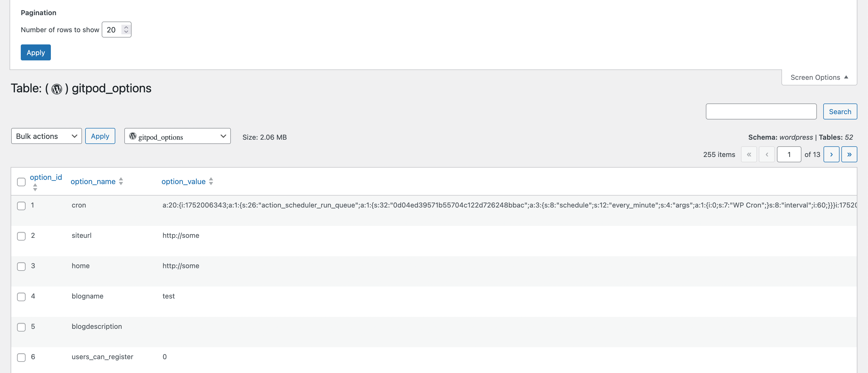Viewport: 868px width, 373px height.
Task: Focus the table search input field
Action: (761, 111)
